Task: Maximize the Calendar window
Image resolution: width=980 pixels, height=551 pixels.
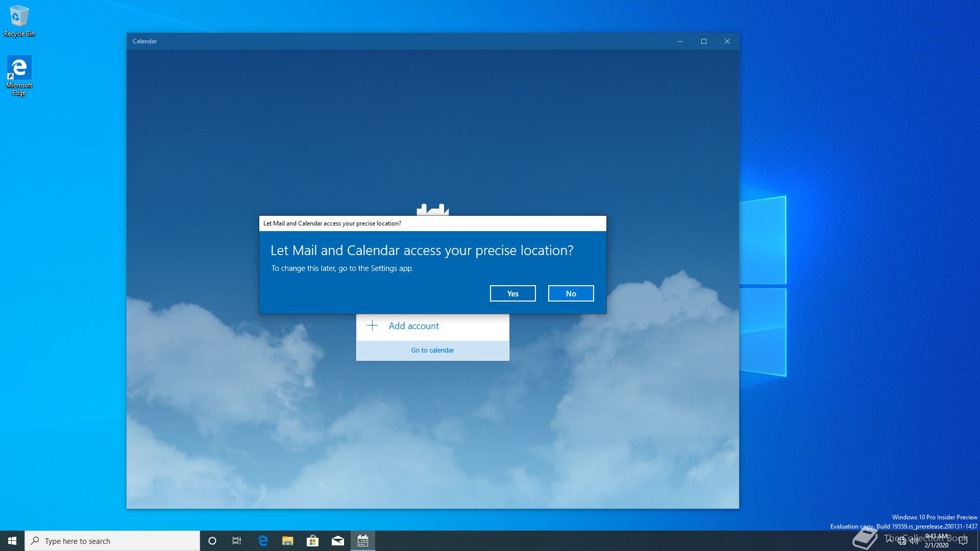Action: pyautogui.click(x=704, y=41)
